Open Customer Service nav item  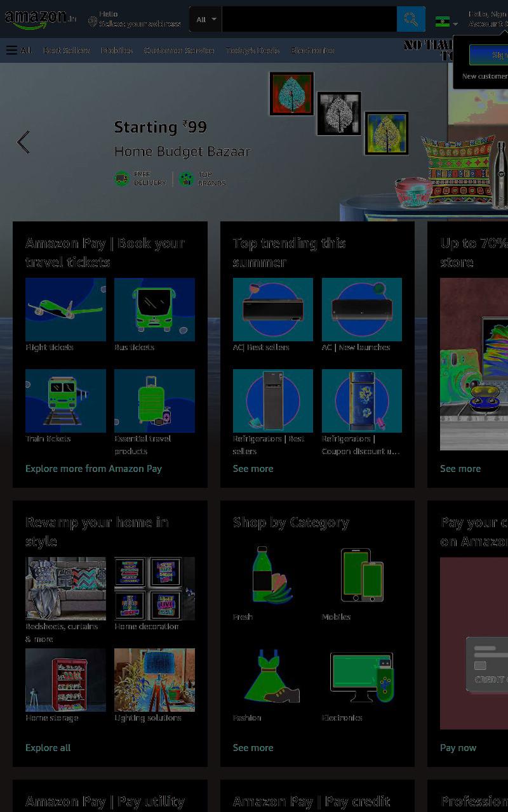(x=179, y=50)
